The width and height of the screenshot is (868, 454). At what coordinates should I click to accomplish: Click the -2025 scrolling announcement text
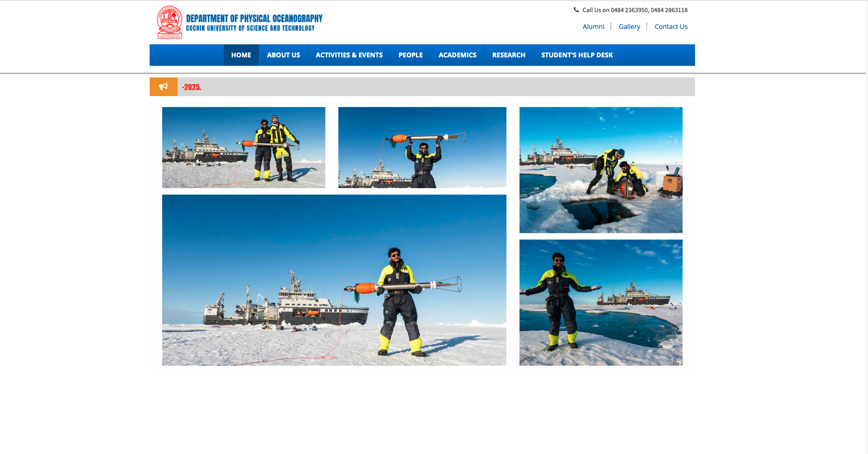192,87
